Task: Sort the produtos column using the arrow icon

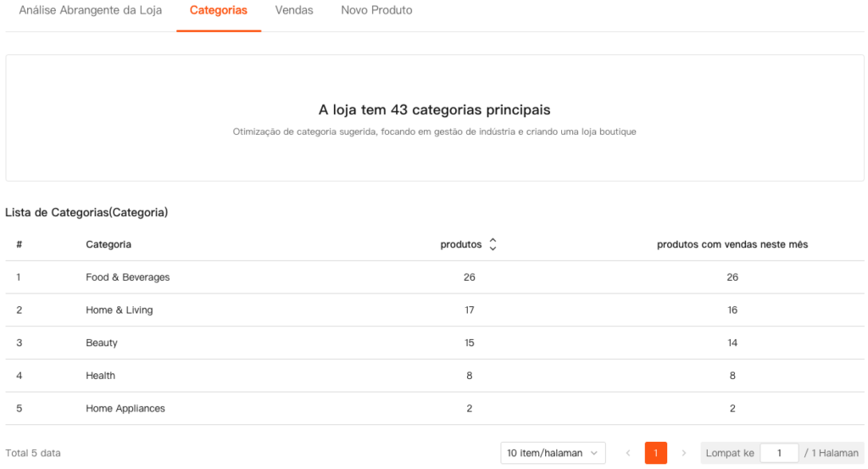Action: (x=492, y=244)
